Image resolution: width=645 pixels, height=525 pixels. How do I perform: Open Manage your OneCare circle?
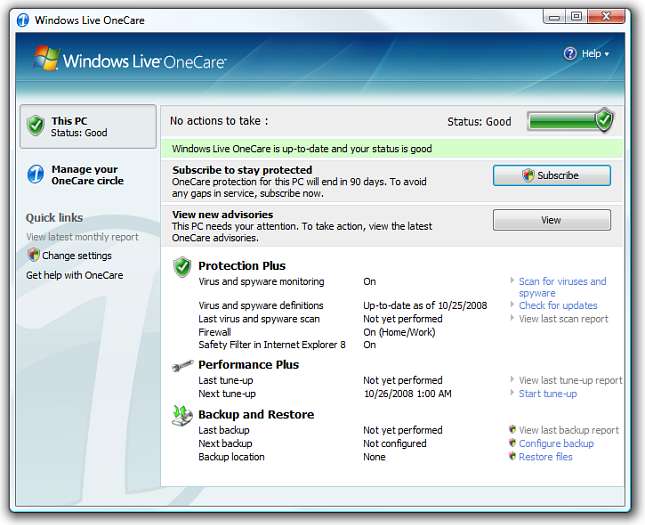coord(87,175)
